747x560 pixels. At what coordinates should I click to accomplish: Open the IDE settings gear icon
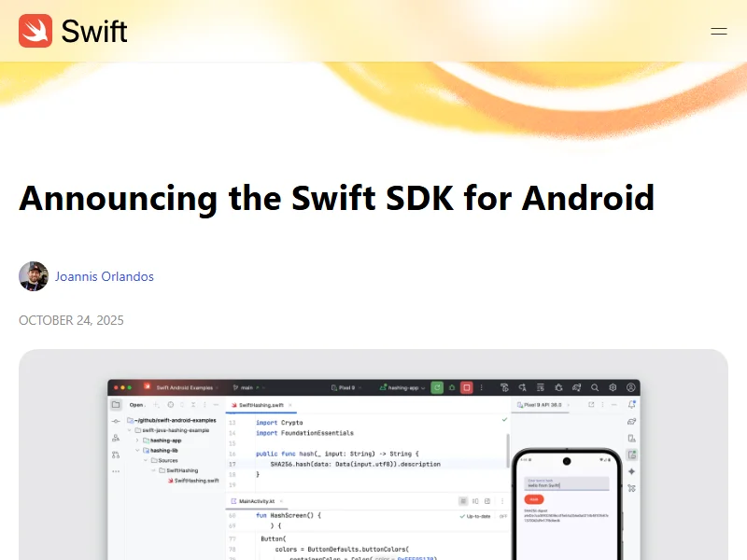[x=613, y=387]
